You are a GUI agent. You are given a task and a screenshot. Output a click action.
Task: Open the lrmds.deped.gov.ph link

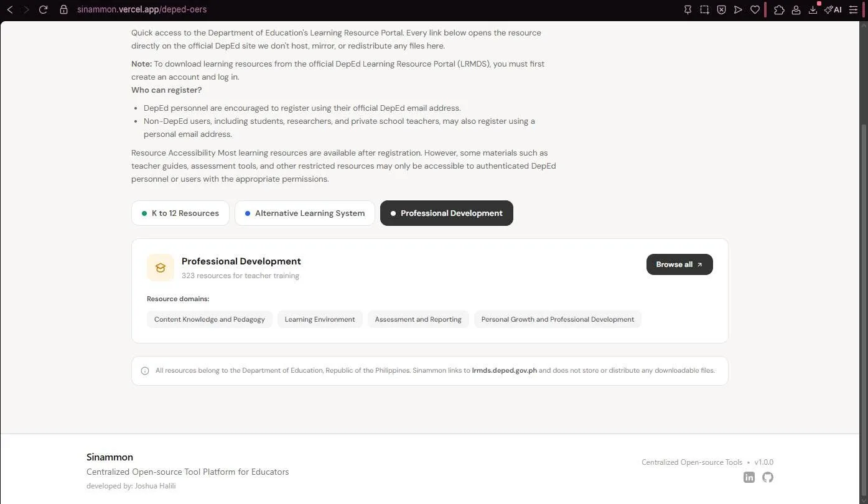coord(505,370)
